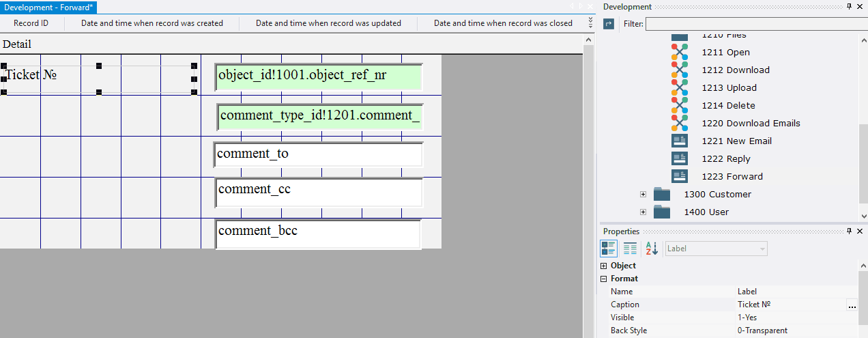Click the 1223 Forward form icon
This screenshot has width=868, height=338.
tap(679, 177)
